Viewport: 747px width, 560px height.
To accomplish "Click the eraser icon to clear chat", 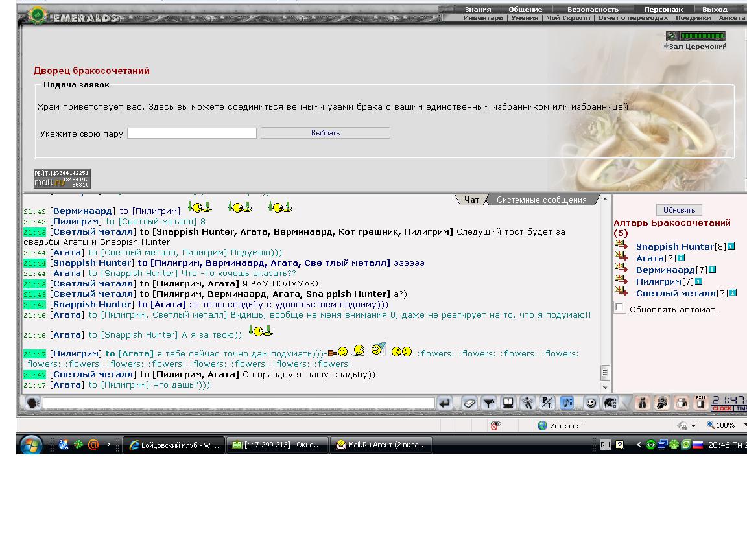I will [x=469, y=403].
